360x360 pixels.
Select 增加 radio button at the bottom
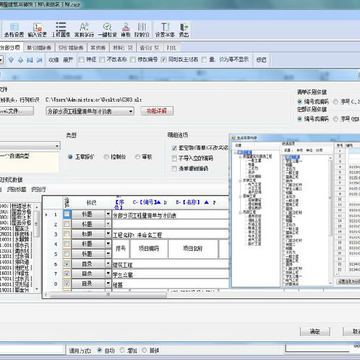[122, 350]
